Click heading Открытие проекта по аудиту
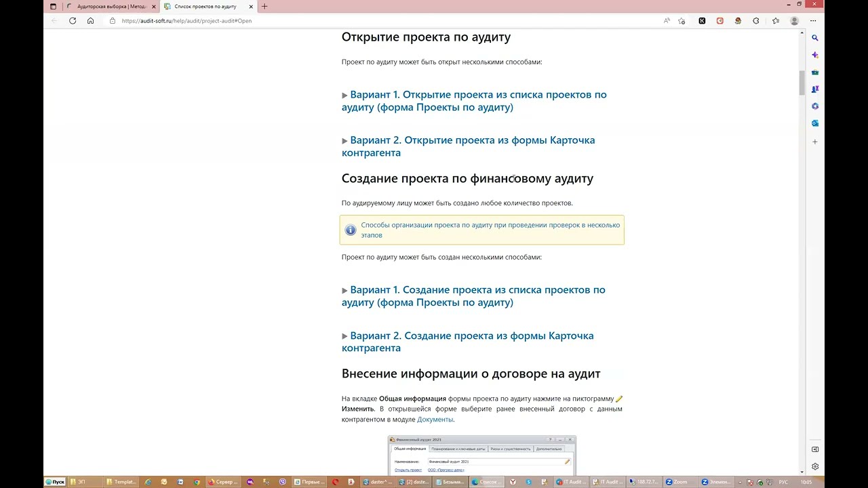The height and width of the screenshot is (488, 868). point(426,37)
